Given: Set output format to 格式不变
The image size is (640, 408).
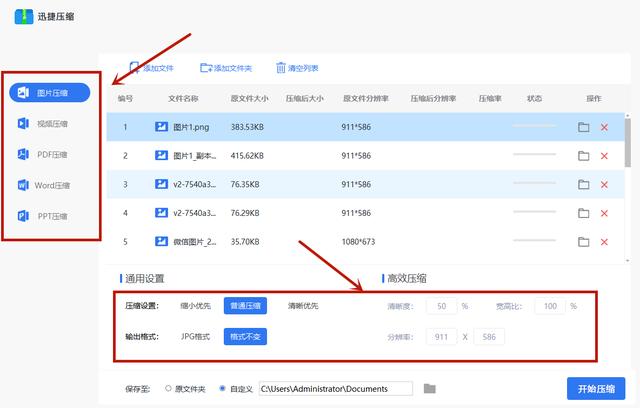Looking at the screenshot, I should pos(245,337).
